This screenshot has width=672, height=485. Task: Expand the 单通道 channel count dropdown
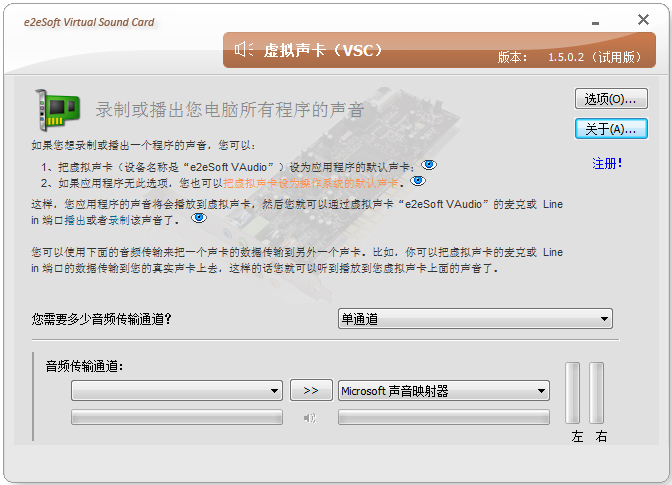(475, 319)
